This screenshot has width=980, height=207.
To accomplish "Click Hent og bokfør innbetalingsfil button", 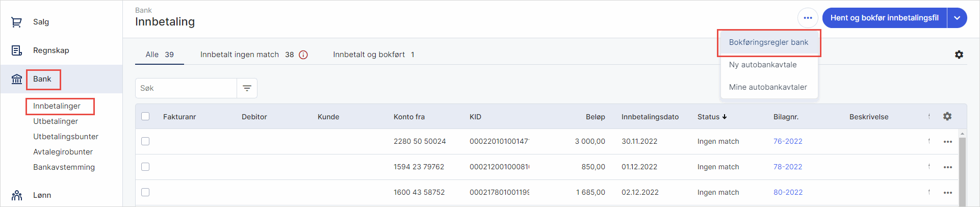I will tap(884, 18).
